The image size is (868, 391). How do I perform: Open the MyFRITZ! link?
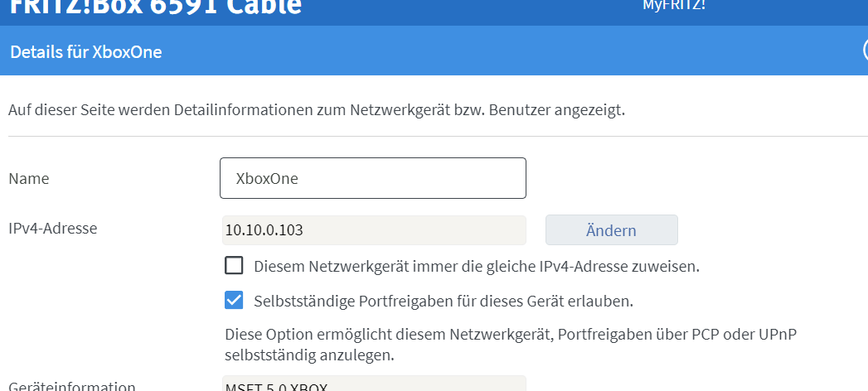674,5
